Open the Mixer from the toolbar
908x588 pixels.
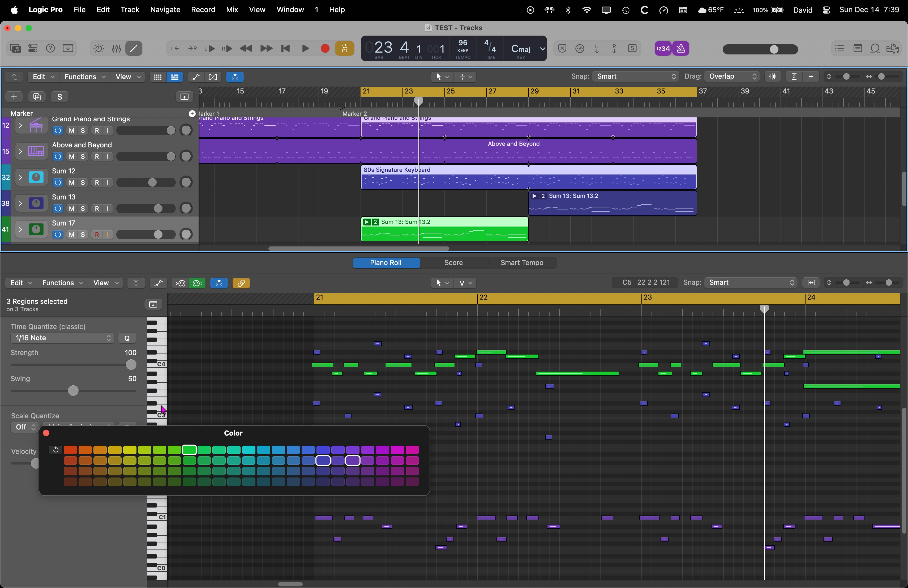point(116,48)
